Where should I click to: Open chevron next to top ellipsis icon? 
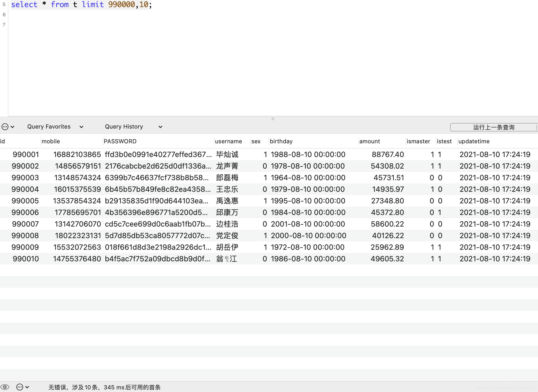coord(12,127)
